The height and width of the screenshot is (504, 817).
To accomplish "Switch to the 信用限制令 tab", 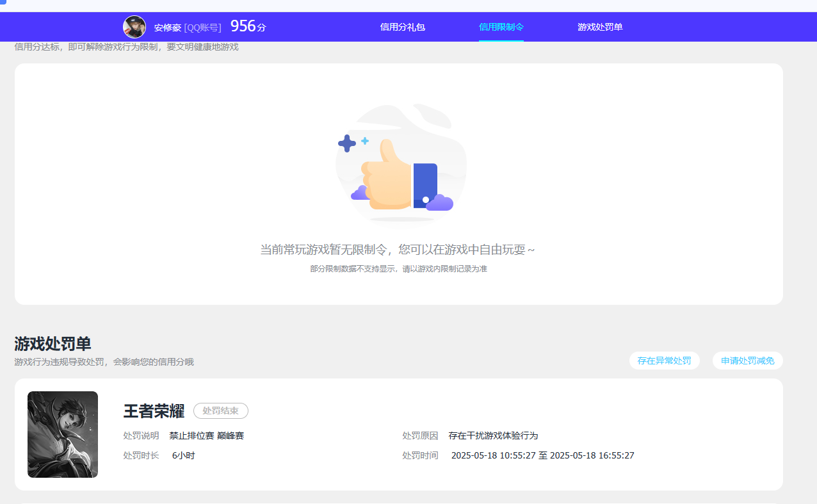I will tap(501, 27).
